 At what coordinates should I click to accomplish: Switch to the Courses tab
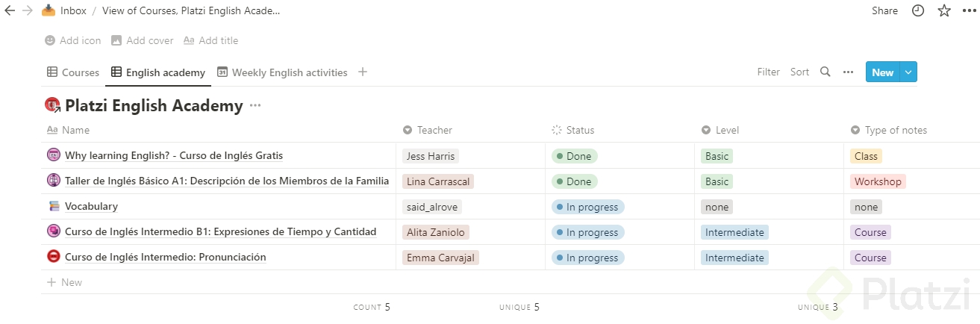coord(73,72)
